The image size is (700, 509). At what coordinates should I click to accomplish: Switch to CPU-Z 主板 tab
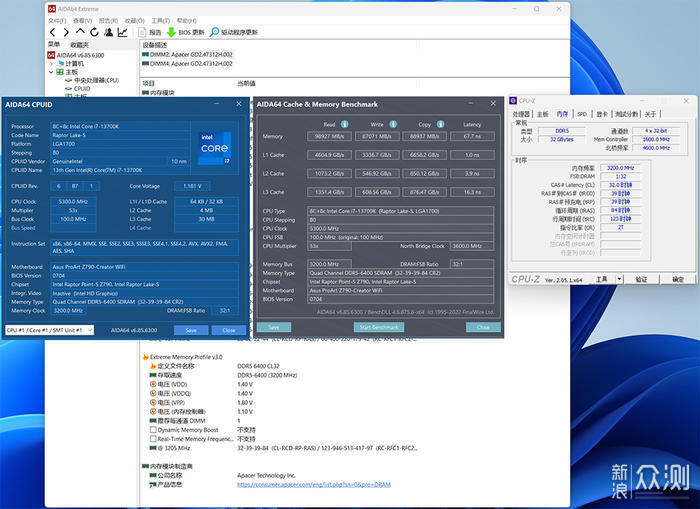click(542, 114)
